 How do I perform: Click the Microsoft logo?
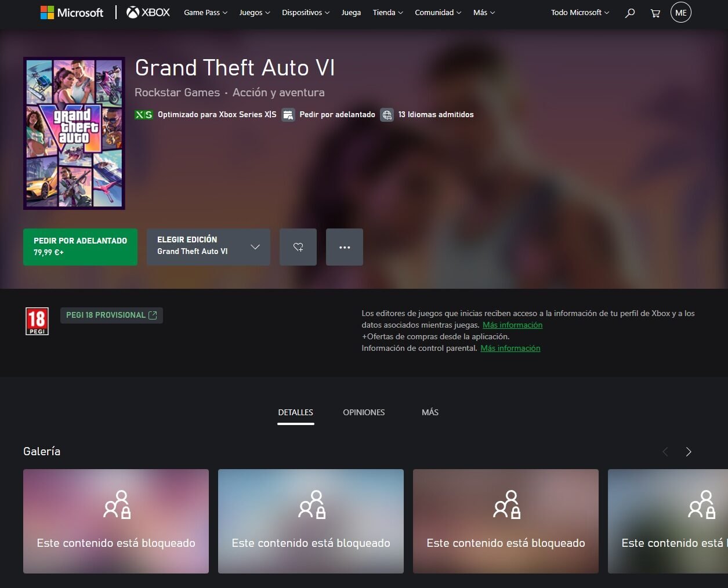[x=72, y=12]
